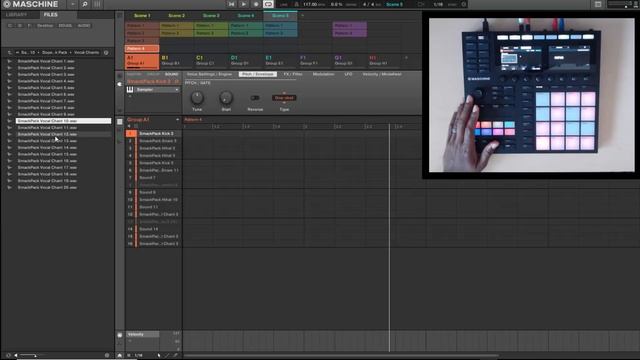Open the Pitch / Envelope page
The image size is (640, 360).
258,74
